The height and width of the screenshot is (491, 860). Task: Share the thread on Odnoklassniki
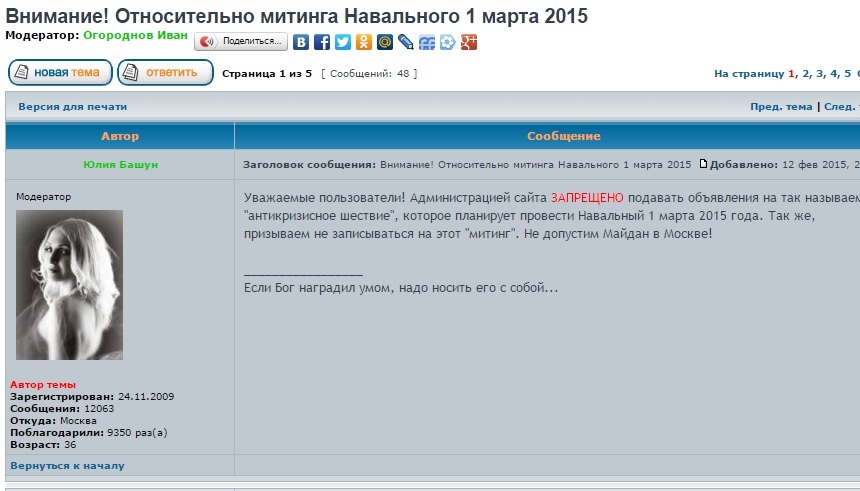pyautogui.click(x=364, y=42)
